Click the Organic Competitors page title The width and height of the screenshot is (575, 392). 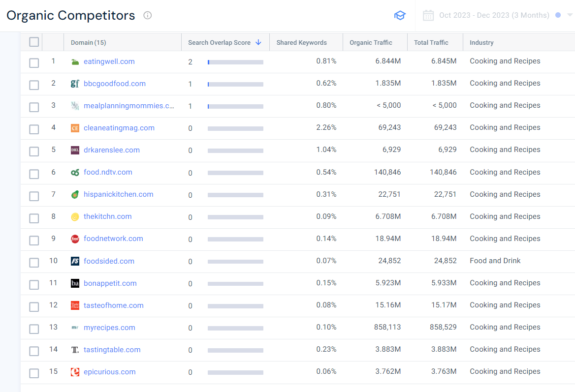pyautogui.click(x=71, y=15)
